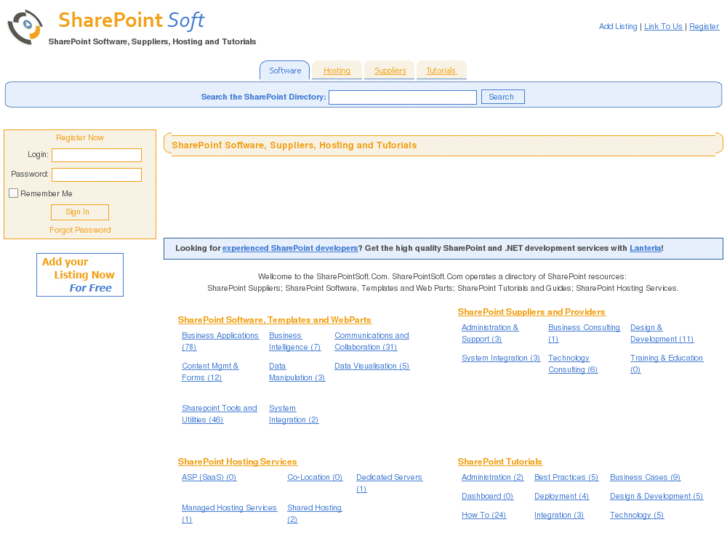This screenshot has width=727, height=545.
Task: Switch to the Suppliers tab
Action: [390, 71]
